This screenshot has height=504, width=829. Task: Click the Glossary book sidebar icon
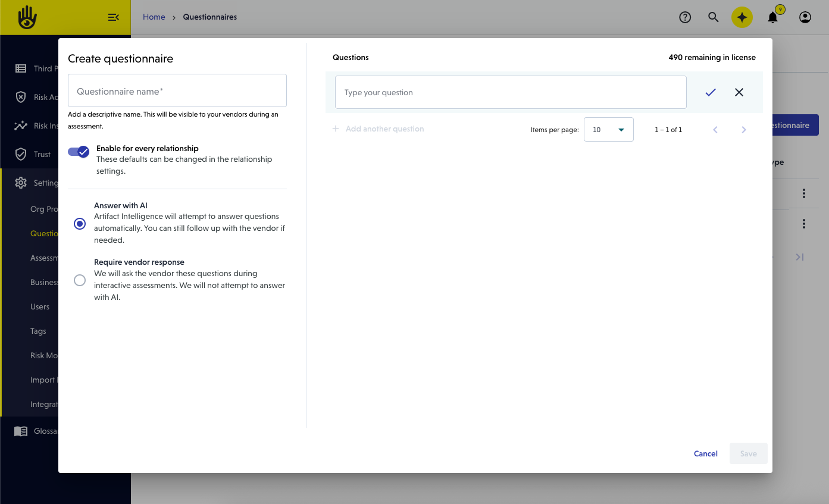coord(21,431)
